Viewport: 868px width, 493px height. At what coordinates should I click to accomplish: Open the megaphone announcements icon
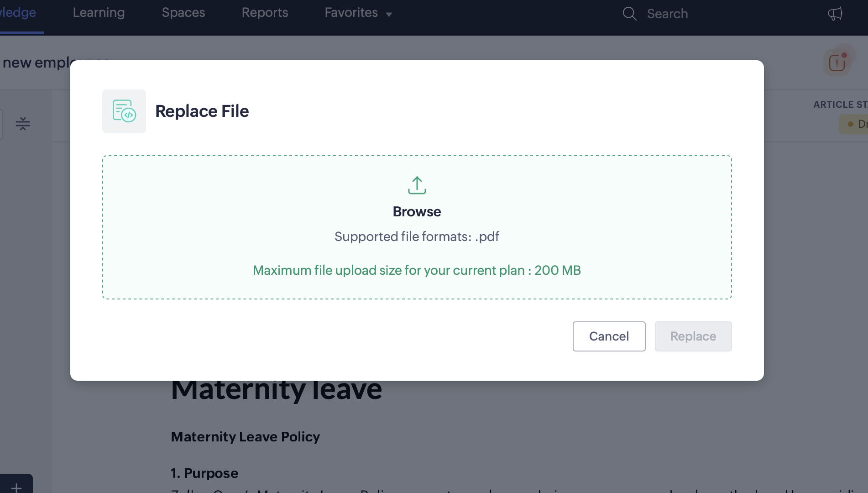coord(835,14)
